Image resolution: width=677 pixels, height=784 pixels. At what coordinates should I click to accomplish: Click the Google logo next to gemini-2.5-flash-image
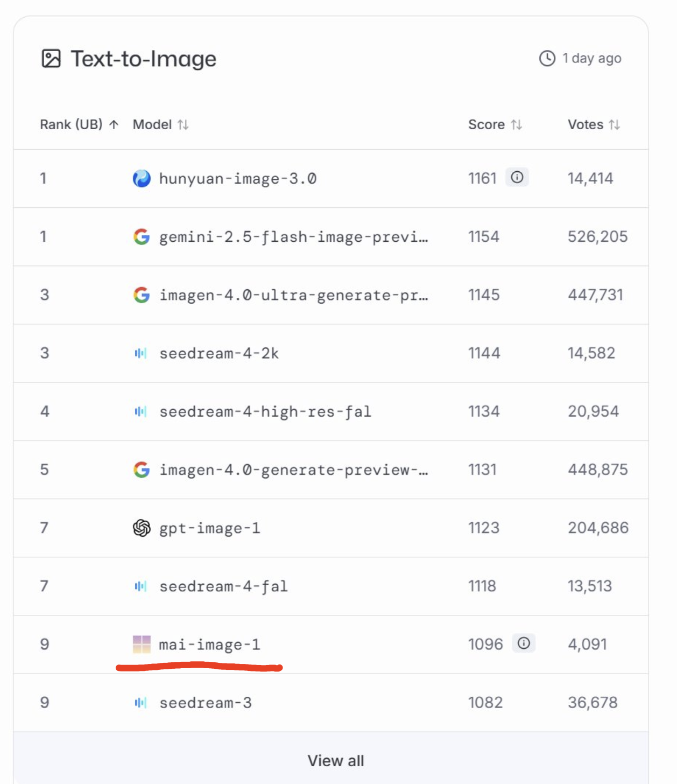click(x=142, y=236)
